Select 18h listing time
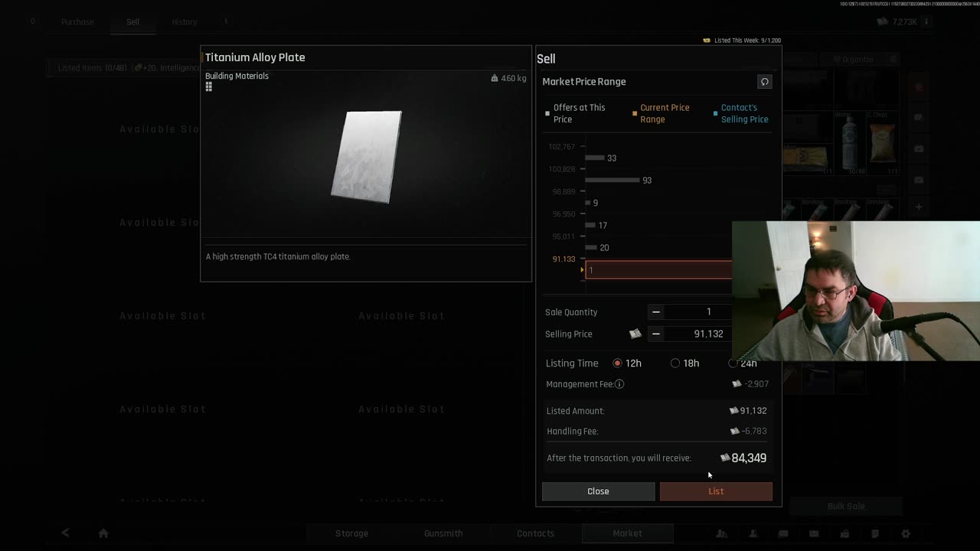The height and width of the screenshot is (551, 980). pos(675,364)
